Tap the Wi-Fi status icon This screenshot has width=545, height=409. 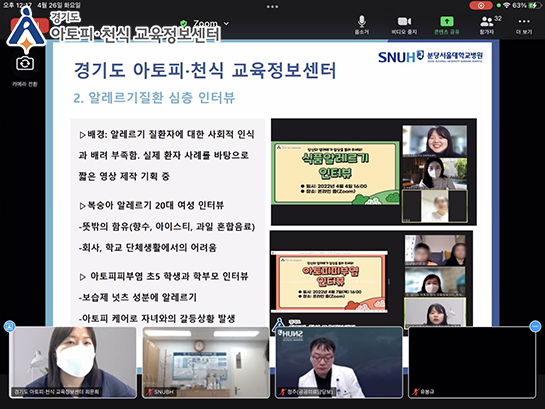506,5
